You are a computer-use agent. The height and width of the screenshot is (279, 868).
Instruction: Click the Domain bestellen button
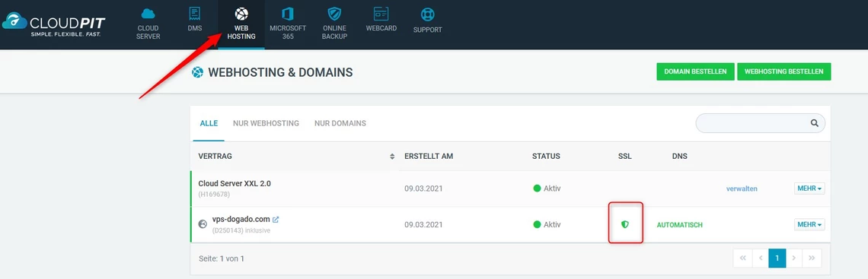695,71
